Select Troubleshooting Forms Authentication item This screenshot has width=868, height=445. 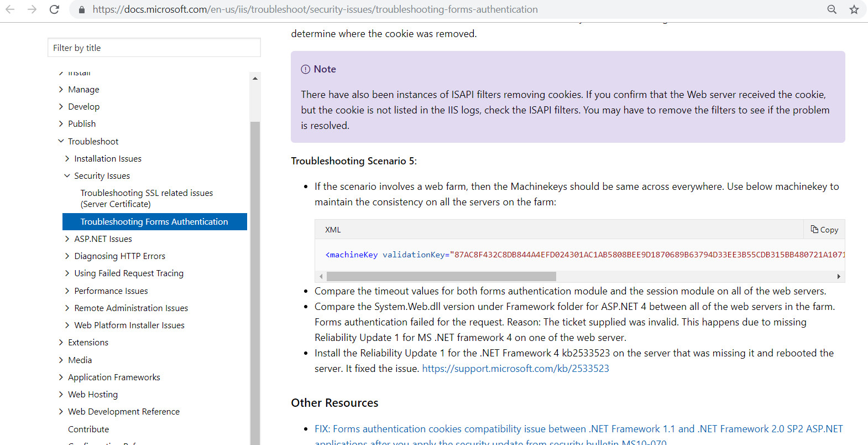(x=154, y=222)
